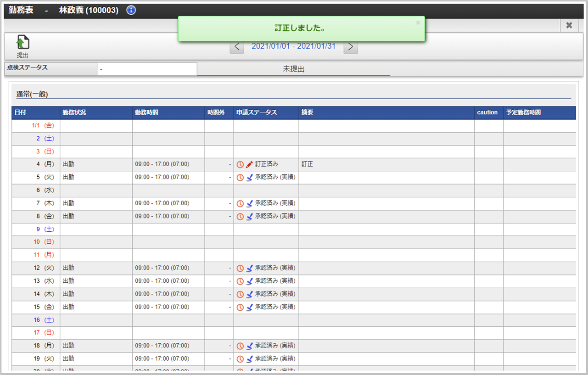Click the approval stamp icon on 5 (火)

[249, 178]
